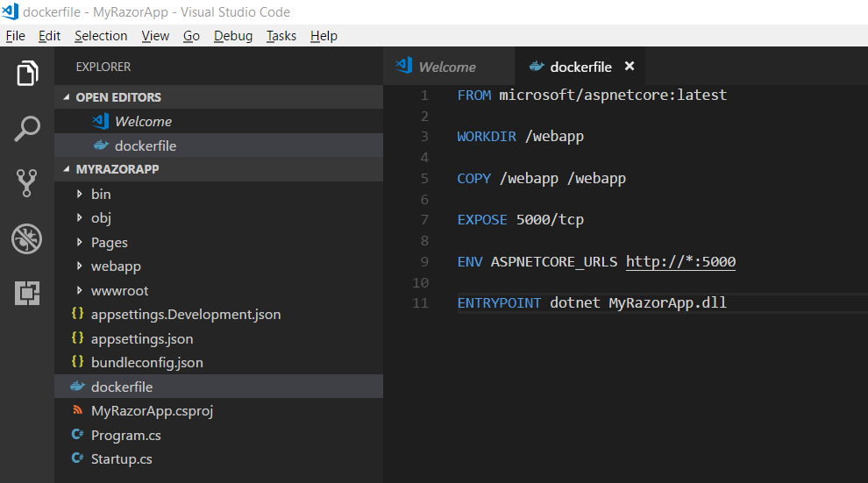Open the View menu
Viewport: 868px width, 483px height.
[x=155, y=36]
